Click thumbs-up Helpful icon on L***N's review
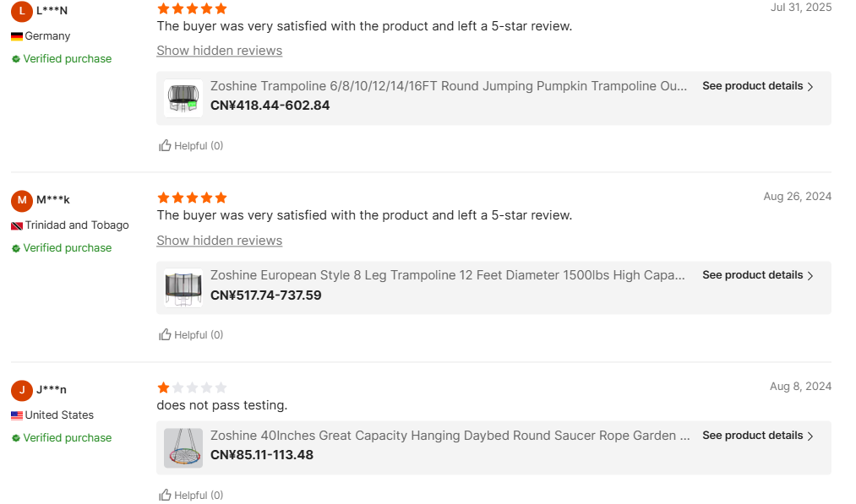Viewport: 856px width, 504px height. pyautogui.click(x=166, y=146)
